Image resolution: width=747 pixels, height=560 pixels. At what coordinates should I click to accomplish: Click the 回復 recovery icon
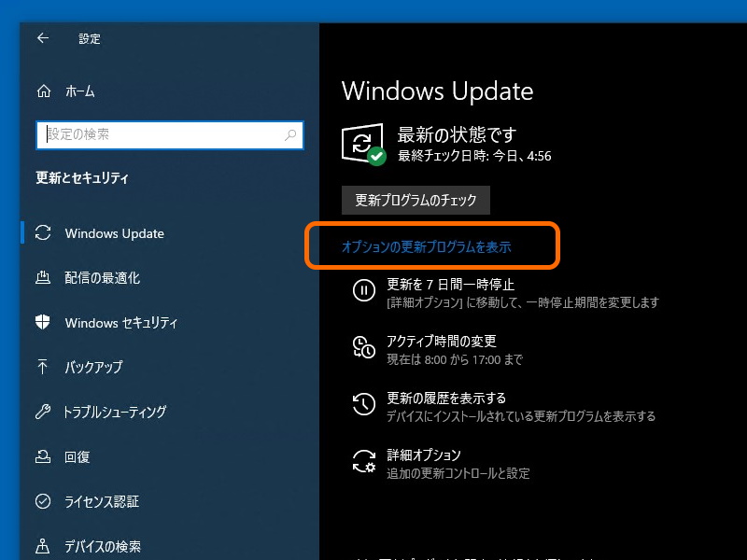(44, 456)
